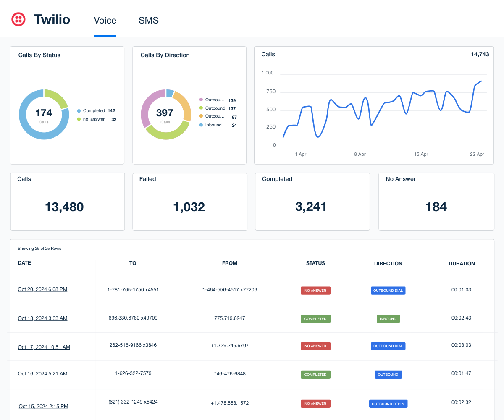504x420 pixels.
Task: Click the Oct 16, 2024 5:21 AM date link
Action: [42, 373]
